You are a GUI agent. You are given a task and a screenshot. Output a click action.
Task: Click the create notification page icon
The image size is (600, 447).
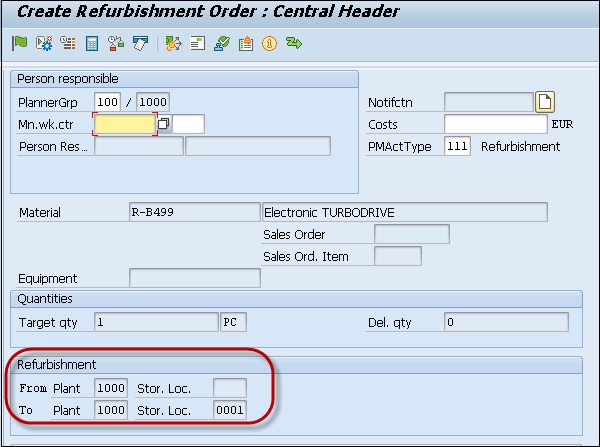[x=545, y=101]
